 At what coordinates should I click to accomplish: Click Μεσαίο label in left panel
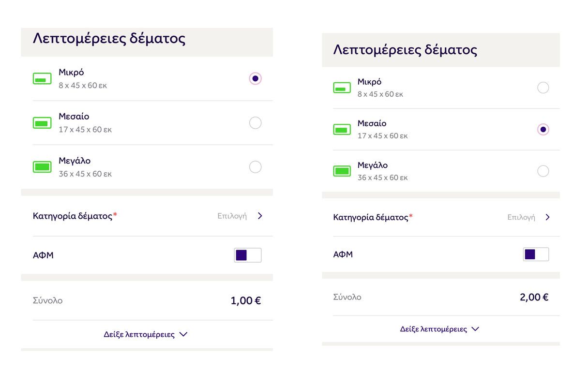tap(74, 117)
